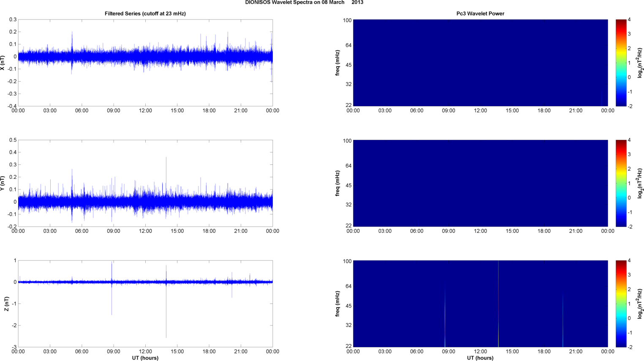Click the "-3" tick on the Z (nT) axis

(14, 347)
